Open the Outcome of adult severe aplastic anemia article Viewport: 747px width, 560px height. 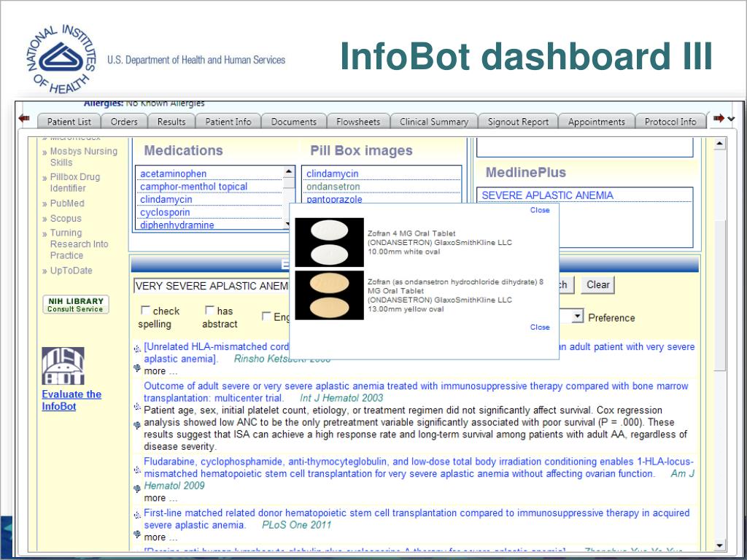pyautogui.click(x=416, y=392)
